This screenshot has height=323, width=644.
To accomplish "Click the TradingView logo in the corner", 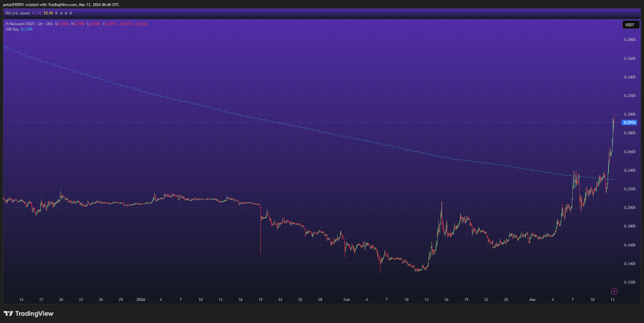I will tap(28, 313).
